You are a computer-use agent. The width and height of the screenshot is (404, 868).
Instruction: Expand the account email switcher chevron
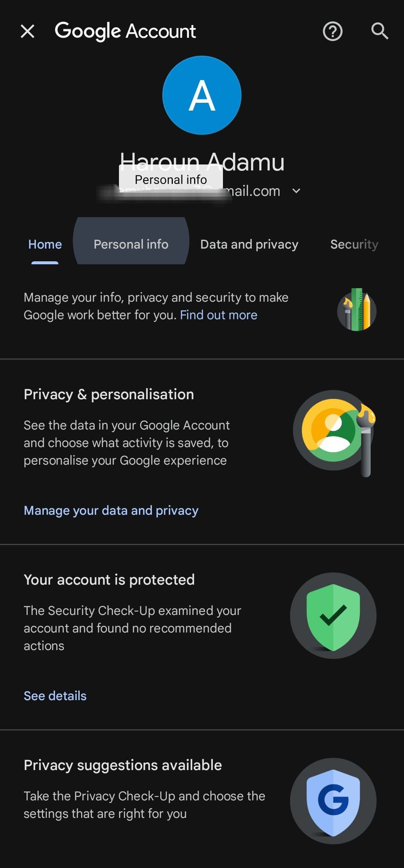pyautogui.click(x=296, y=191)
